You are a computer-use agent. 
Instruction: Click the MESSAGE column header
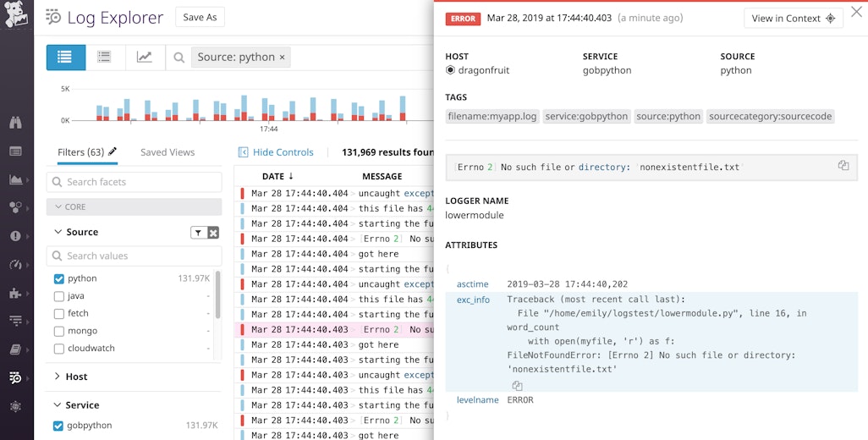tap(382, 176)
